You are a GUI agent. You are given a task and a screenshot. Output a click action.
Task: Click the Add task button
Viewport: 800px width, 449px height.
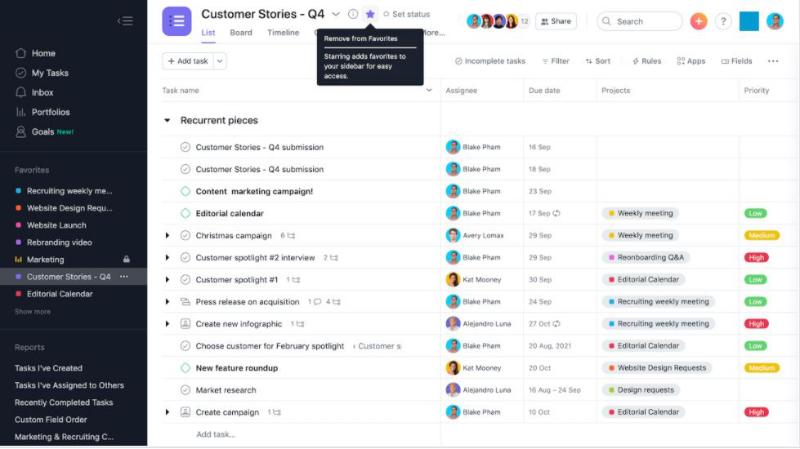pos(188,61)
